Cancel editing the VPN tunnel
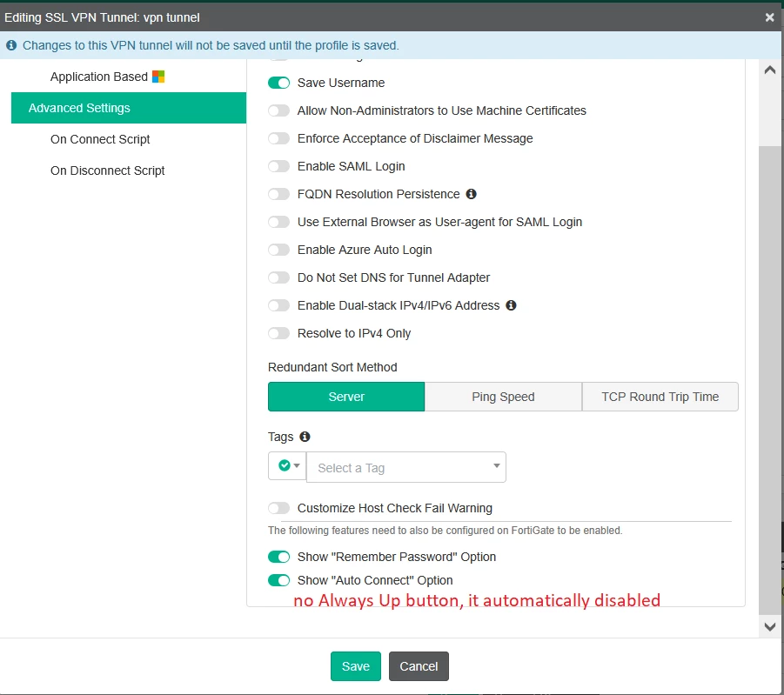The width and height of the screenshot is (784, 695). [x=419, y=666]
